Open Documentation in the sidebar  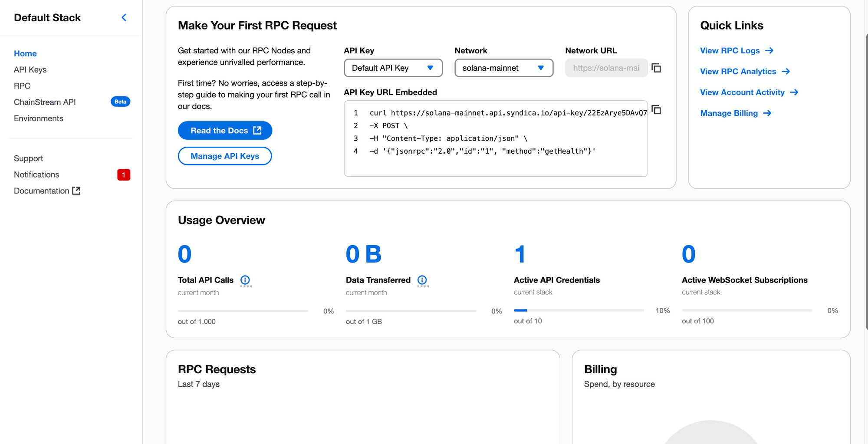pyautogui.click(x=42, y=191)
